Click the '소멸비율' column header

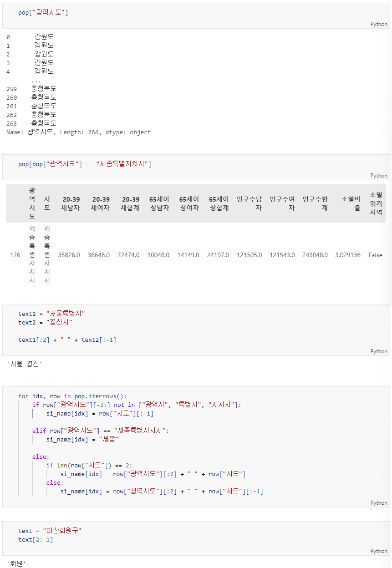351,203
